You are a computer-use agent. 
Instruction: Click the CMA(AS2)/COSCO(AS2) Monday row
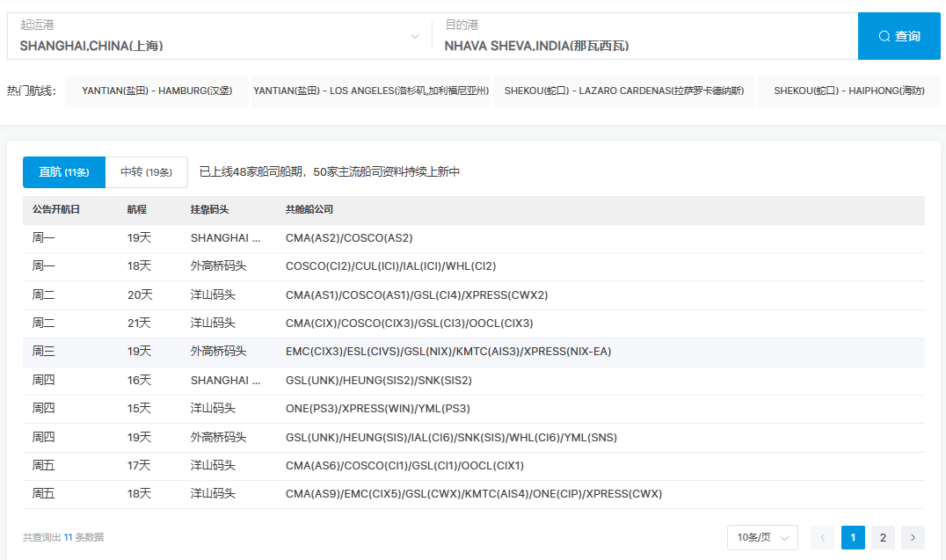click(349, 238)
